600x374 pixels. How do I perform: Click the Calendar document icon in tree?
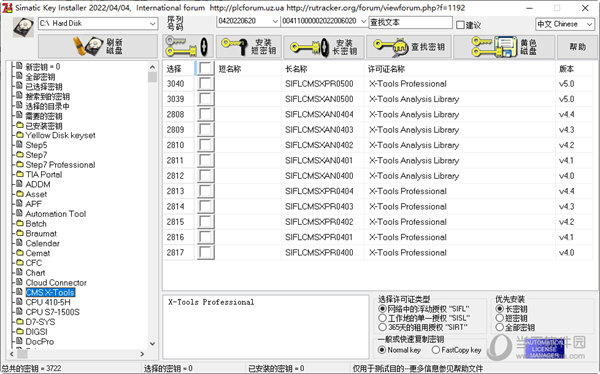[20, 243]
